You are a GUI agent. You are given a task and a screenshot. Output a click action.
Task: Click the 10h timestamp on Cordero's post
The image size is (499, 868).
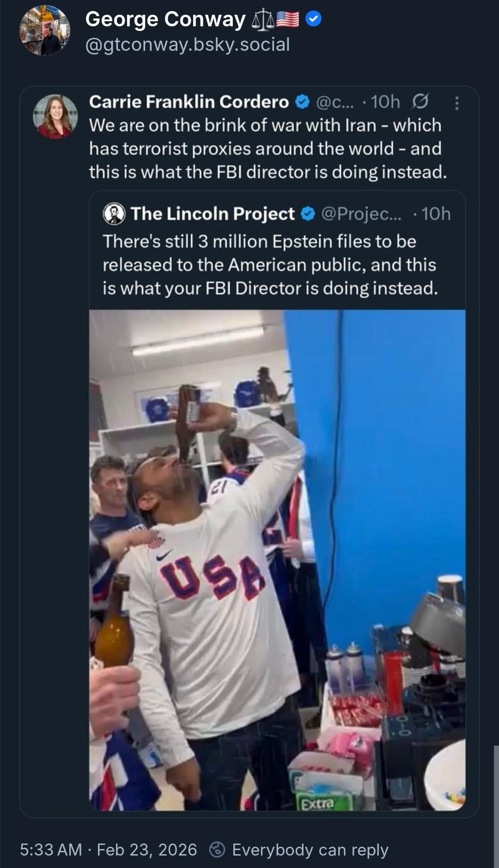click(385, 102)
